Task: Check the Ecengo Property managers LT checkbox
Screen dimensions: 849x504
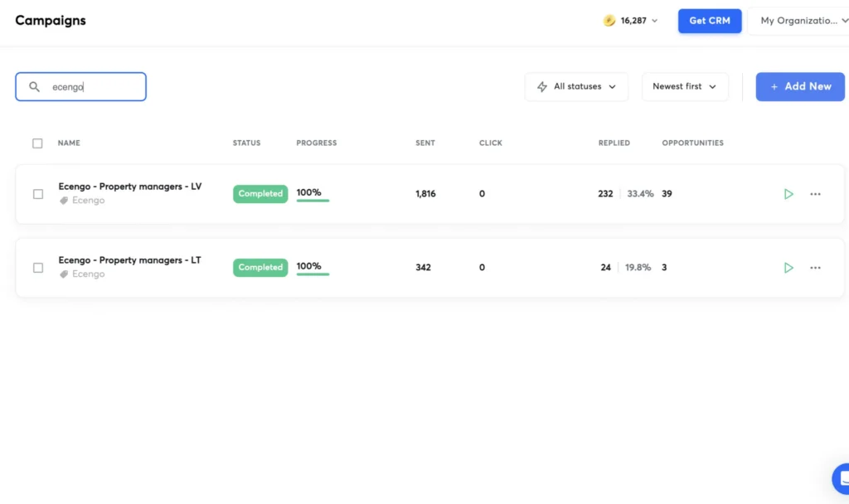Action: click(x=38, y=268)
